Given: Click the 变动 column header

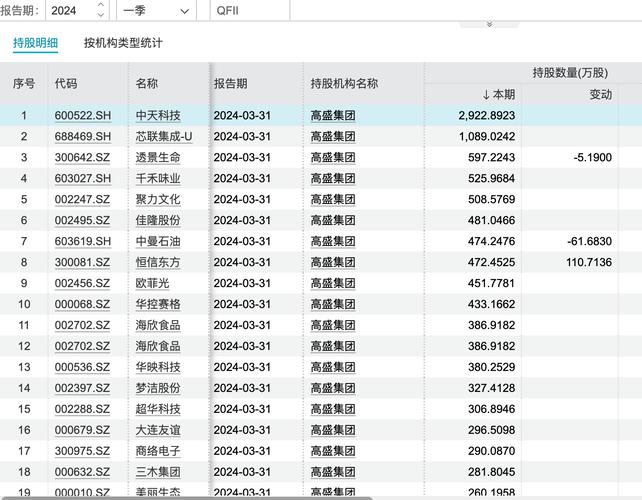Looking at the screenshot, I should coord(600,94).
